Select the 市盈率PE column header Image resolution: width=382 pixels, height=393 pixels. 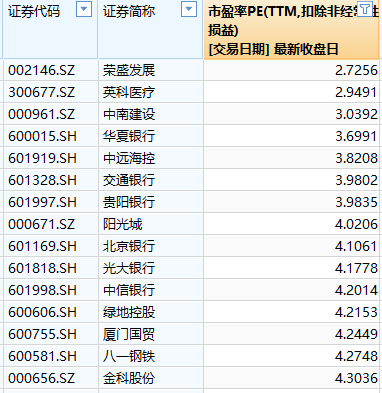click(291, 30)
